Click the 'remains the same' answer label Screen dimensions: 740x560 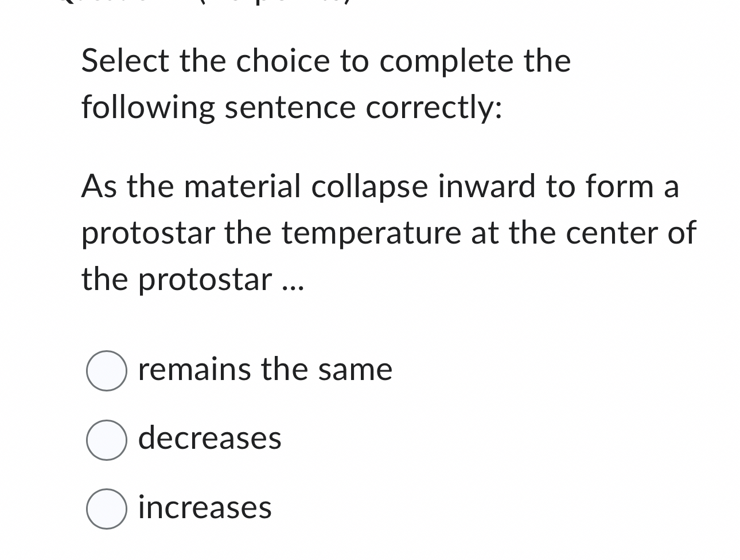[x=265, y=369]
